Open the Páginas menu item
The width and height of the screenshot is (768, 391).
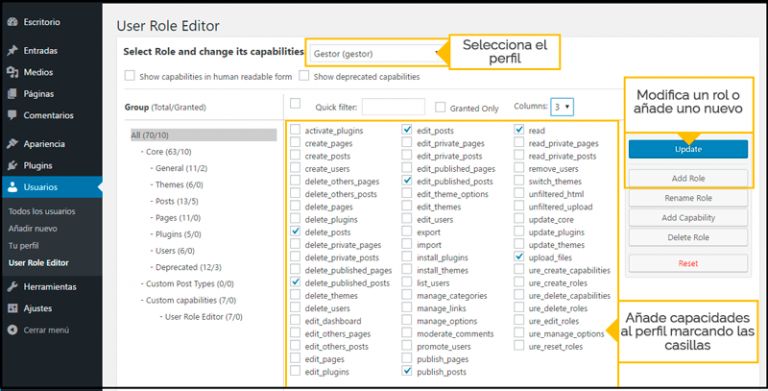[39, 94]
